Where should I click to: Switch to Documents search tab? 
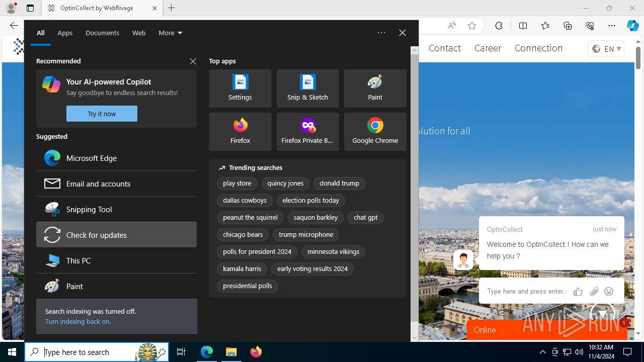pos(102,33)
